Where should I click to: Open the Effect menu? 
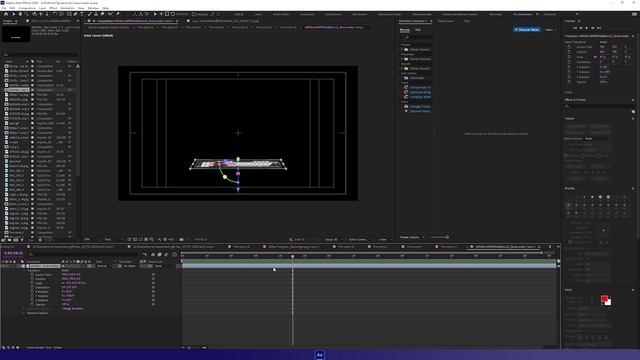click(x=53, y=8)
